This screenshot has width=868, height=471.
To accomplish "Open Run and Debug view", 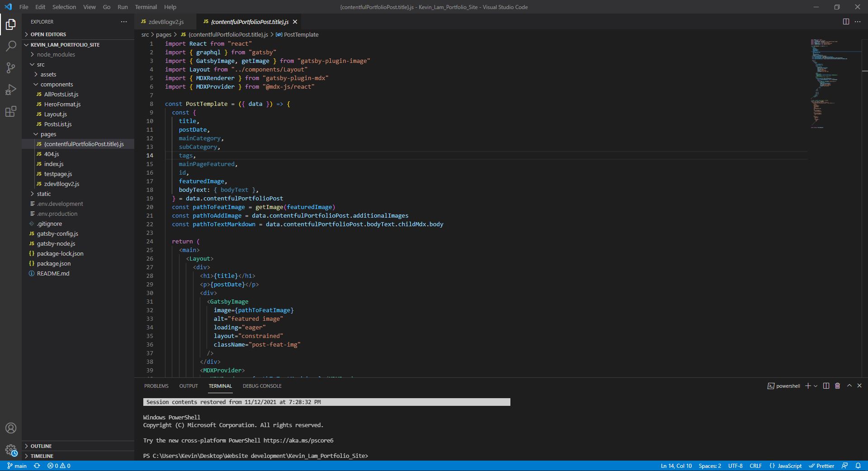I will click(x=11, y=90).
